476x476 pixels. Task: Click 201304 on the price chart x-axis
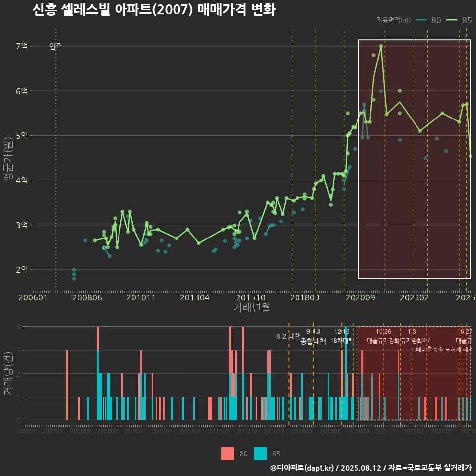click(x=195, y=297)
